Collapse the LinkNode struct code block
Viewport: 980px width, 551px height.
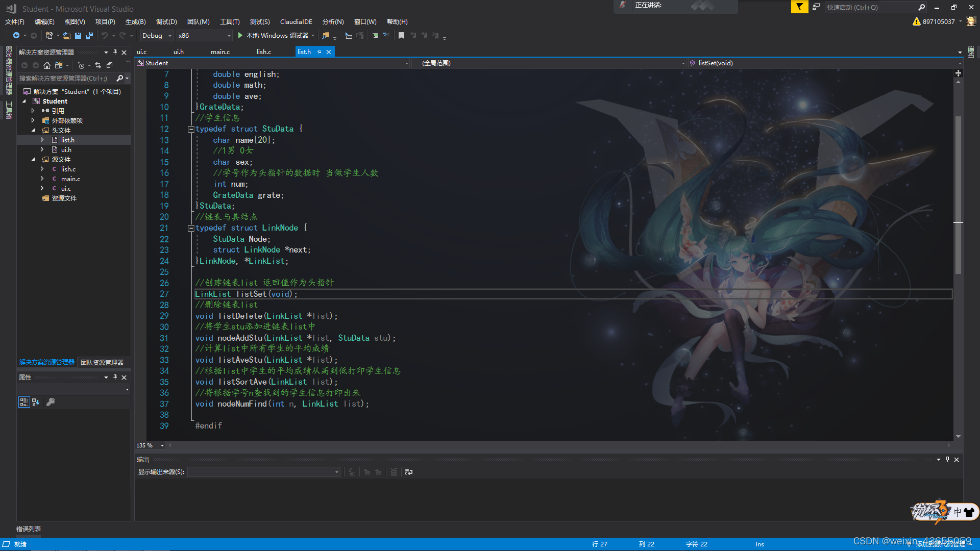coord(191,228)
